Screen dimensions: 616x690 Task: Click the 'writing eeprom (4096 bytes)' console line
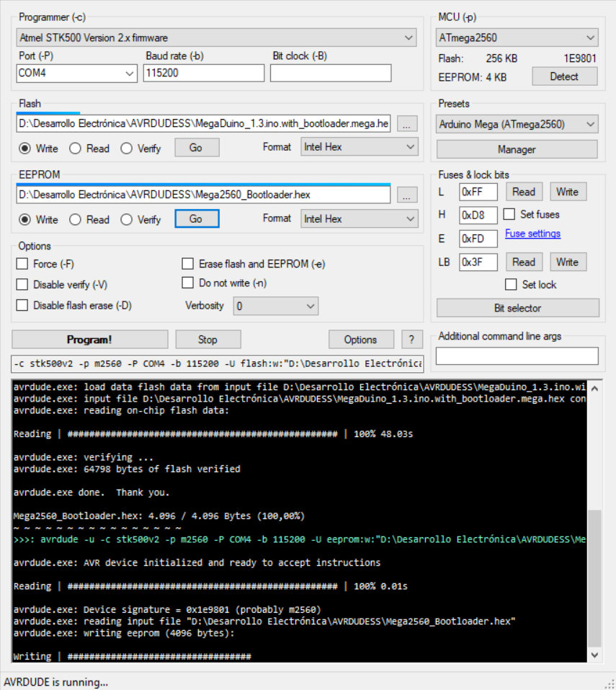pyautogui.click(x=124, y=633)
